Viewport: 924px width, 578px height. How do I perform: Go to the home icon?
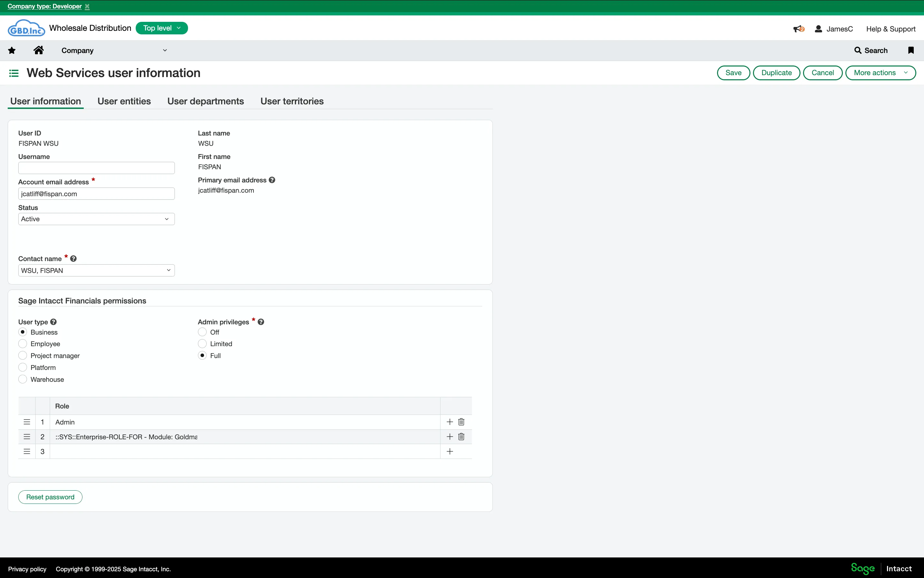(38, 50)
